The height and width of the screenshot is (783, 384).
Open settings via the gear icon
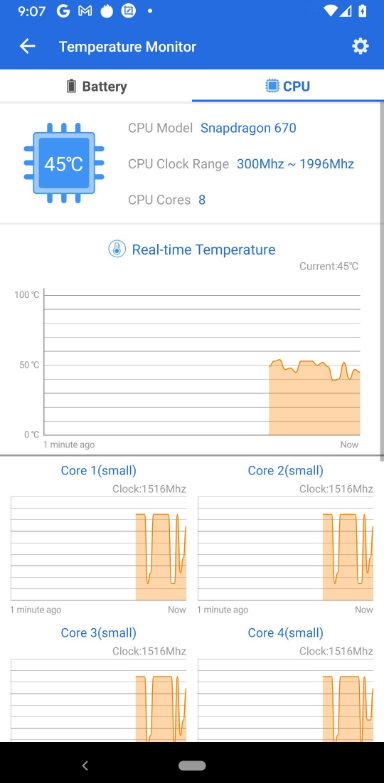click(360, 46)
